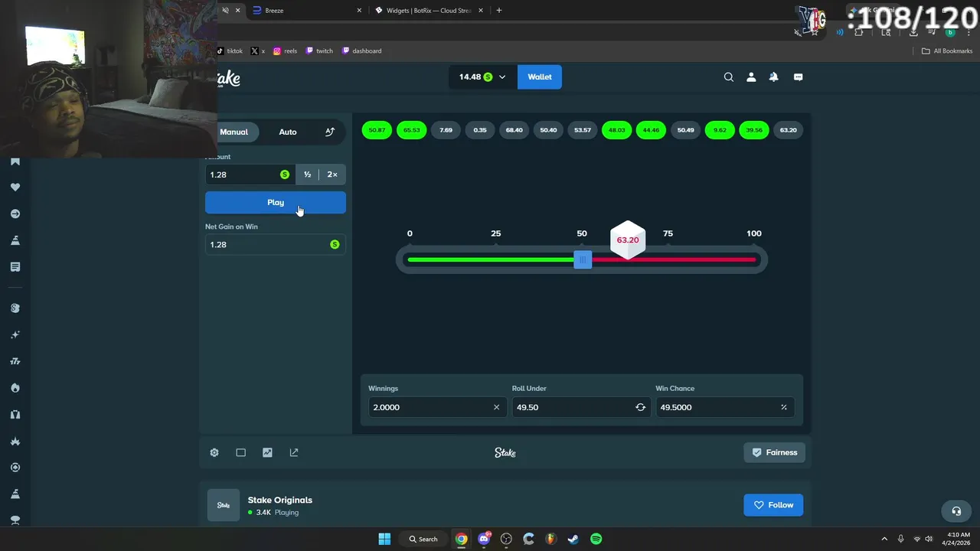Open past result 9.62
The image size is (980, 551).
[x=720, y=130]
